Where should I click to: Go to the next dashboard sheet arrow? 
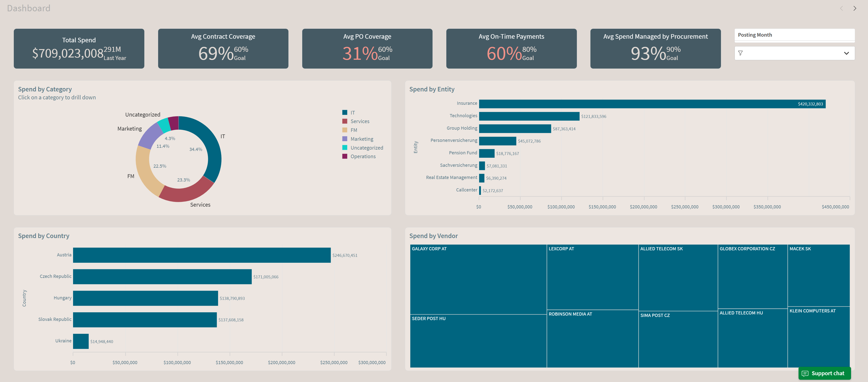pyautogui.click(x=854, y=8)
